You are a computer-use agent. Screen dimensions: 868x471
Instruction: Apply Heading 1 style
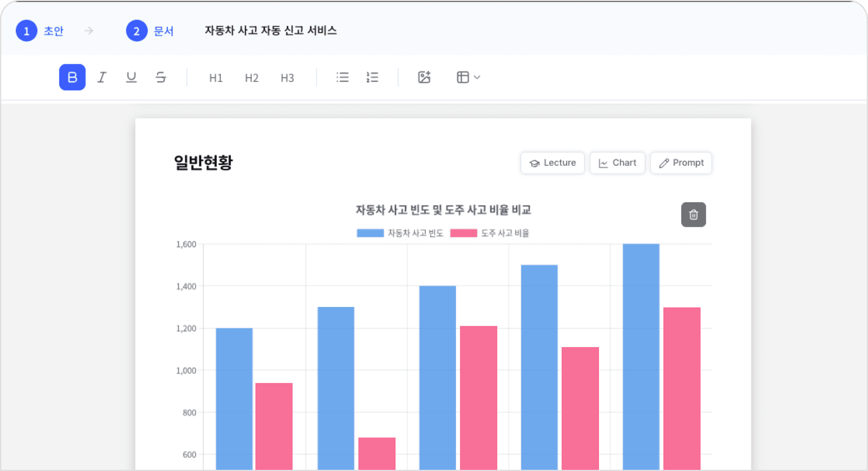216,77
